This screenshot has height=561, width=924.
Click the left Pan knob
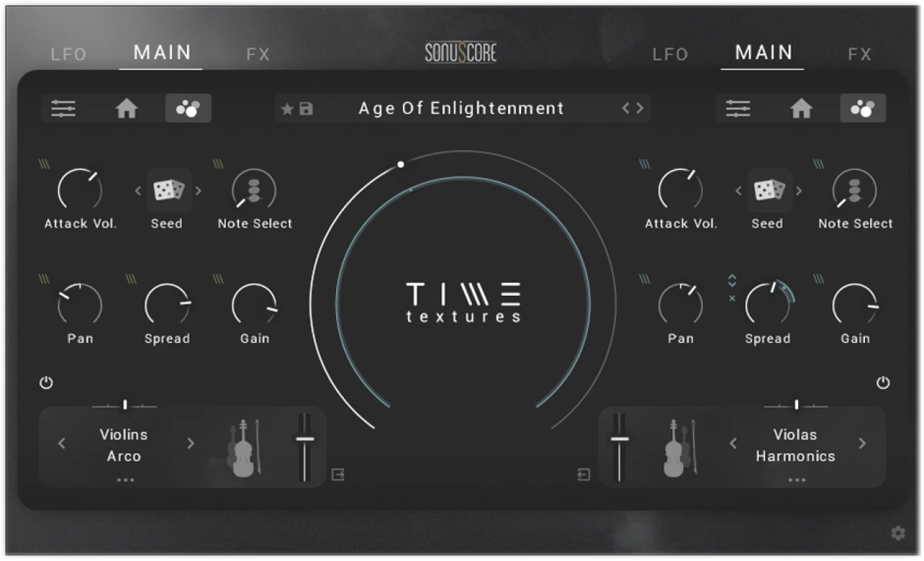coord(80,306)
